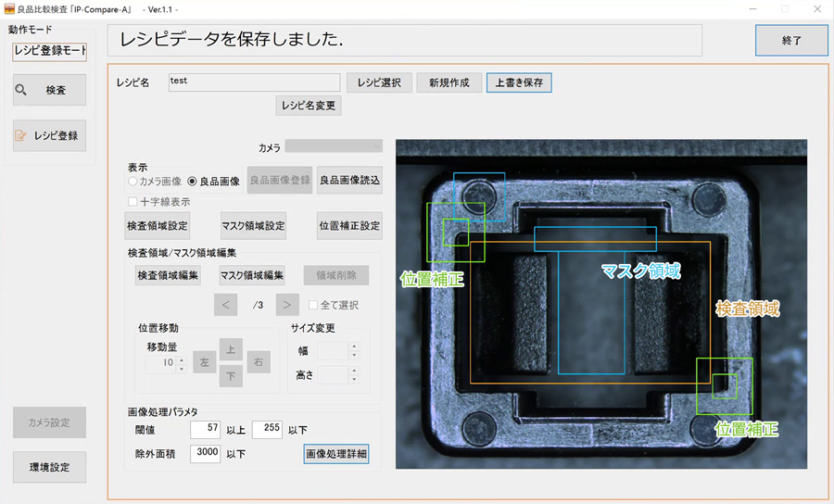The image size is (834, 504).
Task: Select the 良品画像 radio button
Action: tap(193, 182)
